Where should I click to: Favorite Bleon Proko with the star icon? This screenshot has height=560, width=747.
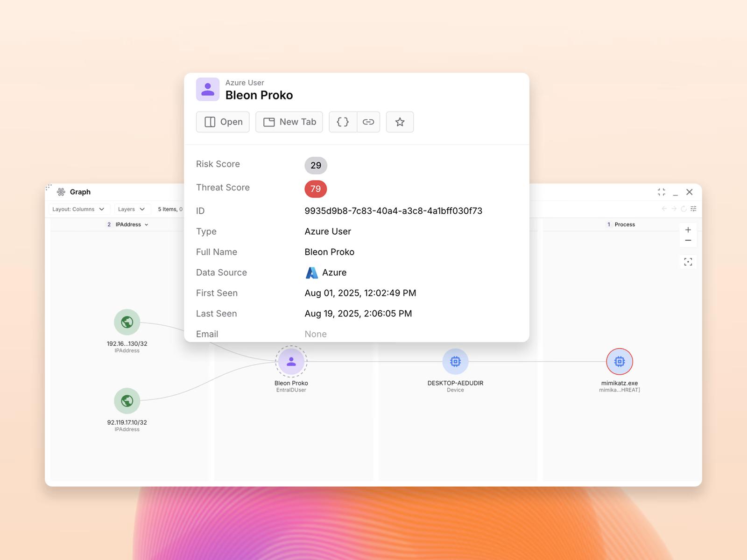click(400, 122)
